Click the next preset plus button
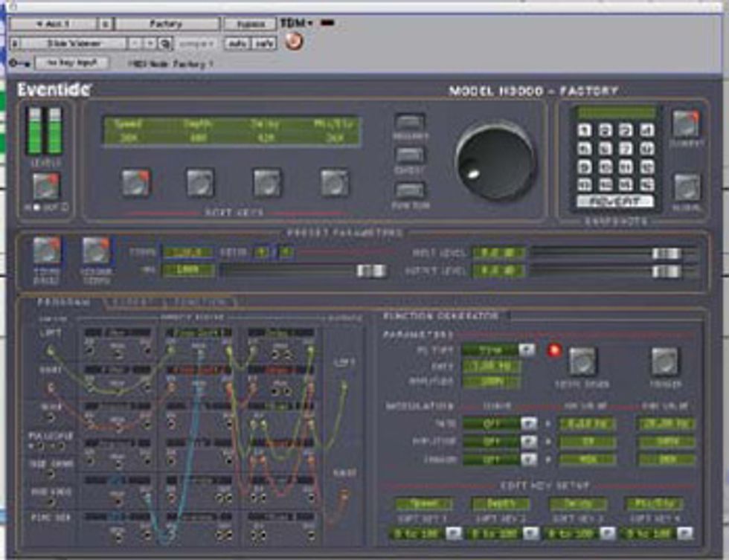 [x=150, y=44]
